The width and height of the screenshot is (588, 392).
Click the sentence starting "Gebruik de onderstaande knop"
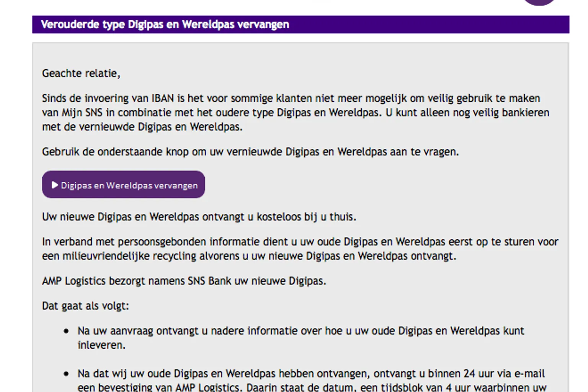[250, 152]
